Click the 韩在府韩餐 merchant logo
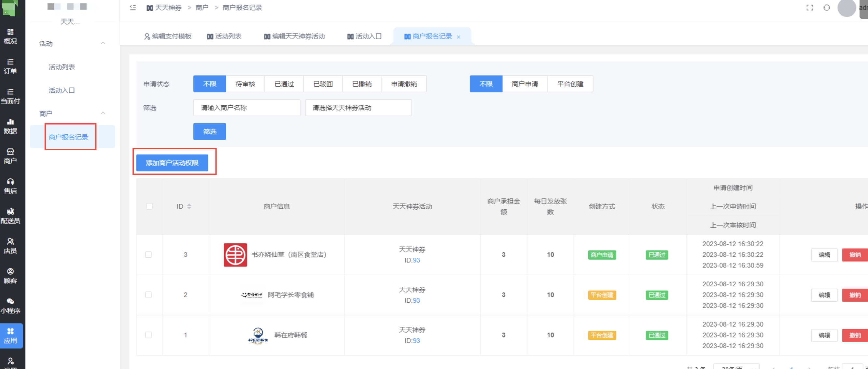This screenshot has height=369, width=868. tap(258, 335)
